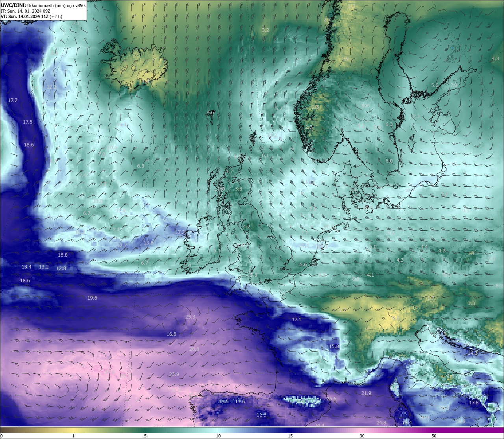Click the map value '6.0'
This screenshot has height=439, width=504.
(x=389, y=161)
